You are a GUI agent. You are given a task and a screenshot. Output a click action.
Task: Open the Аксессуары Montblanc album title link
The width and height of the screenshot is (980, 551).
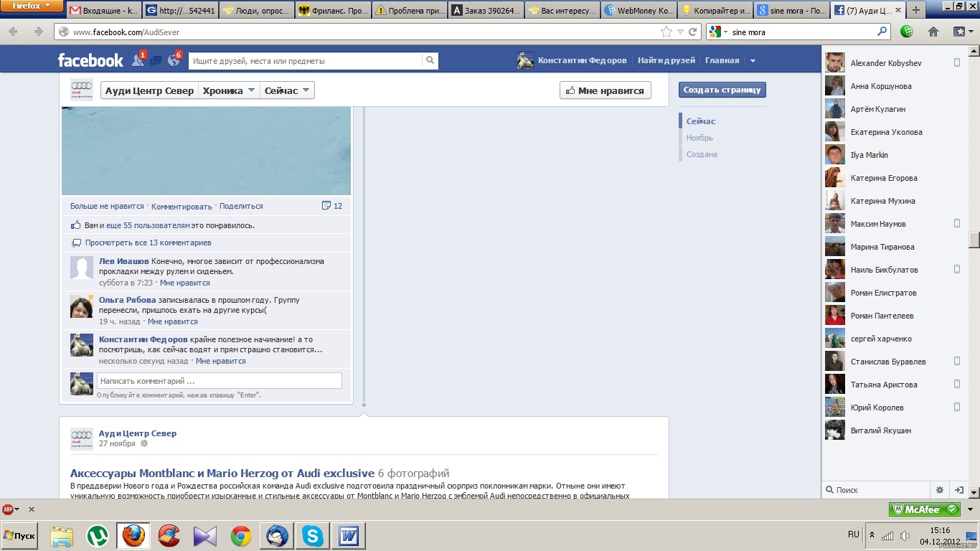coord(222,474)
